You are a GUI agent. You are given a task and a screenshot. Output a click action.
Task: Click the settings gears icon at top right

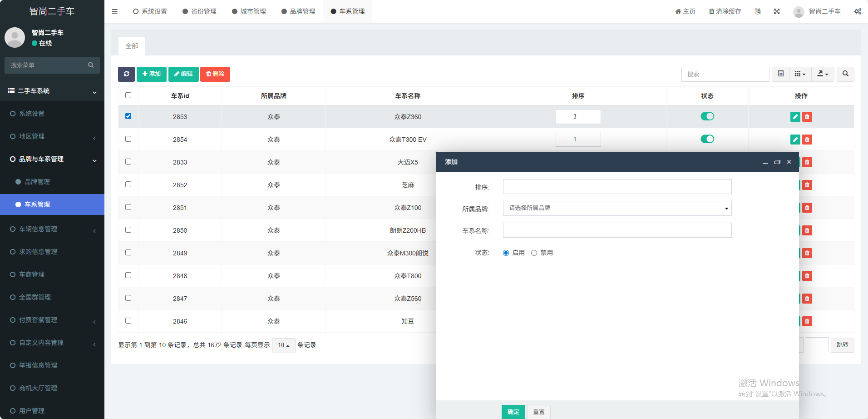(x=858, y=11)
